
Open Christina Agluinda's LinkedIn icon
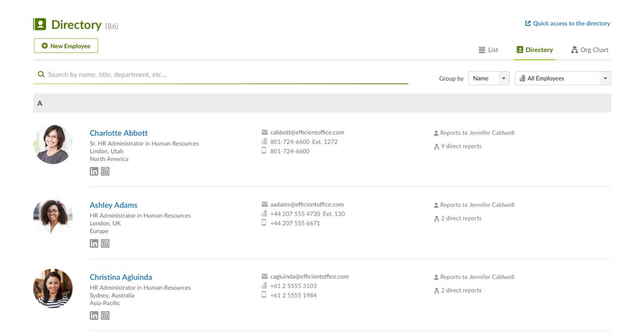tap(94, 315)
